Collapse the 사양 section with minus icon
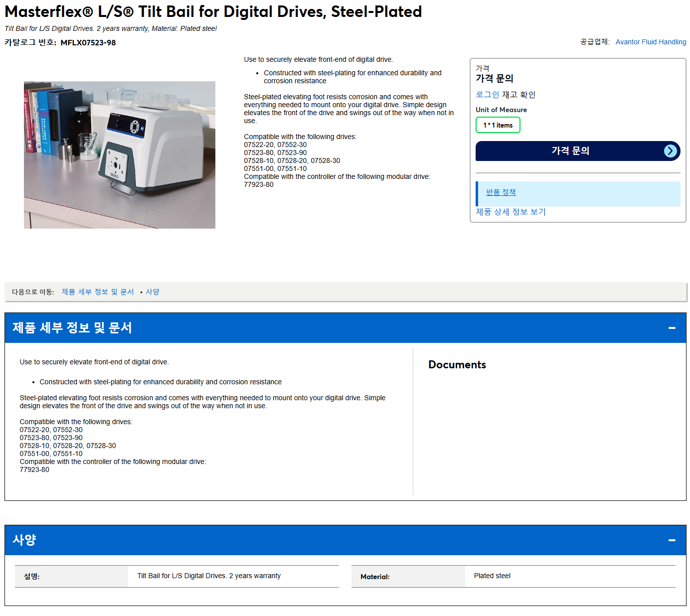Viewport: 690px width, 616px height. pos(672,540)
